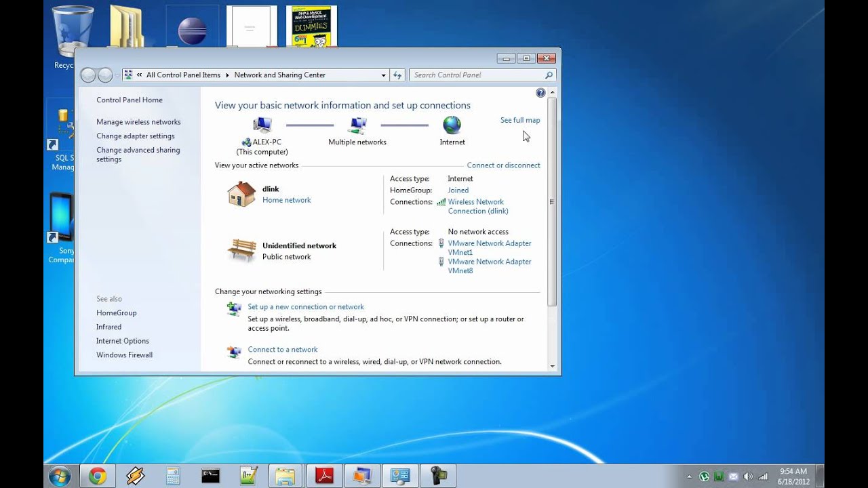
Task: Click the refresh button beside address bar
Action: tap(398, 75)
